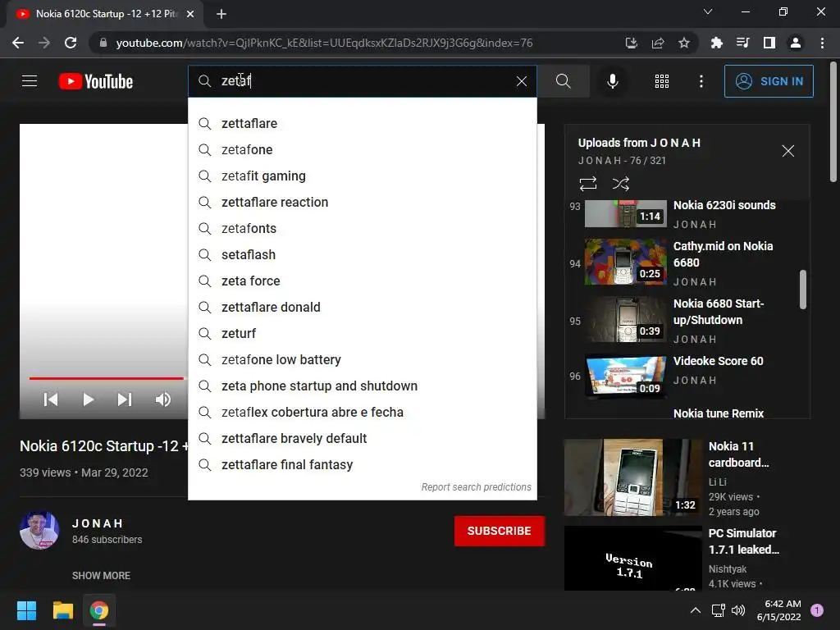Open the YouTube guide hamburger menu
840x630 pixels.
(x=30, y=81)
